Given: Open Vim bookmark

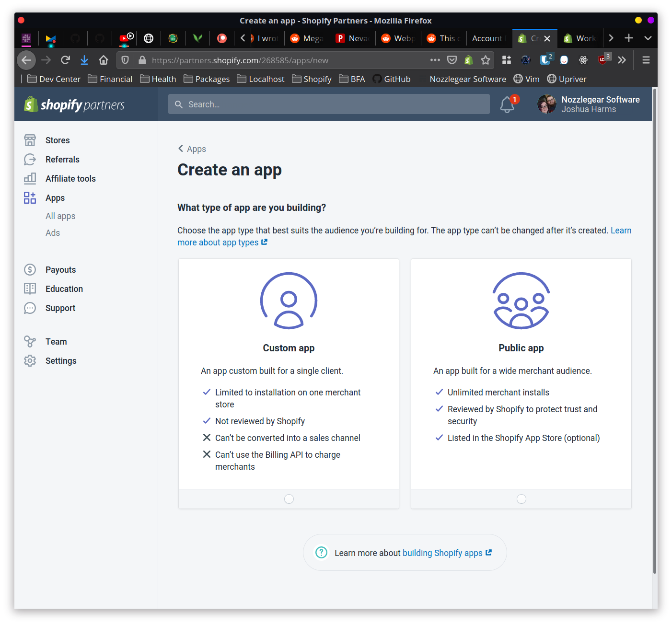Looking at the screenshot, I should [527, 79].
